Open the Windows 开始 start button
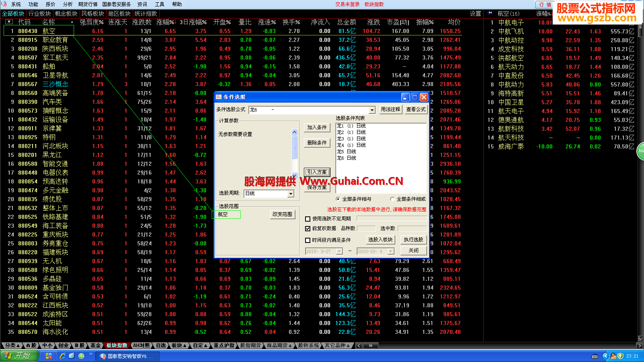Image resolution: width=644 pixels, height=362 pixels. (x=19, y=356)
